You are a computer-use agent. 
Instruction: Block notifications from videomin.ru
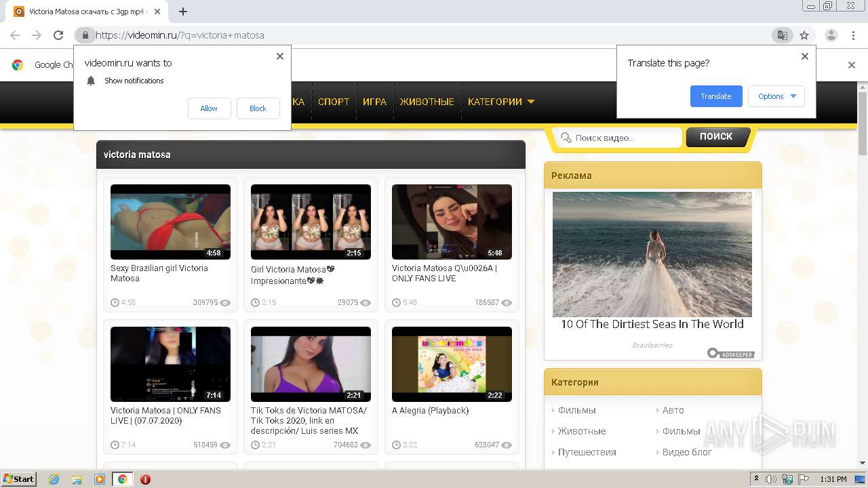tap(258, 108)
